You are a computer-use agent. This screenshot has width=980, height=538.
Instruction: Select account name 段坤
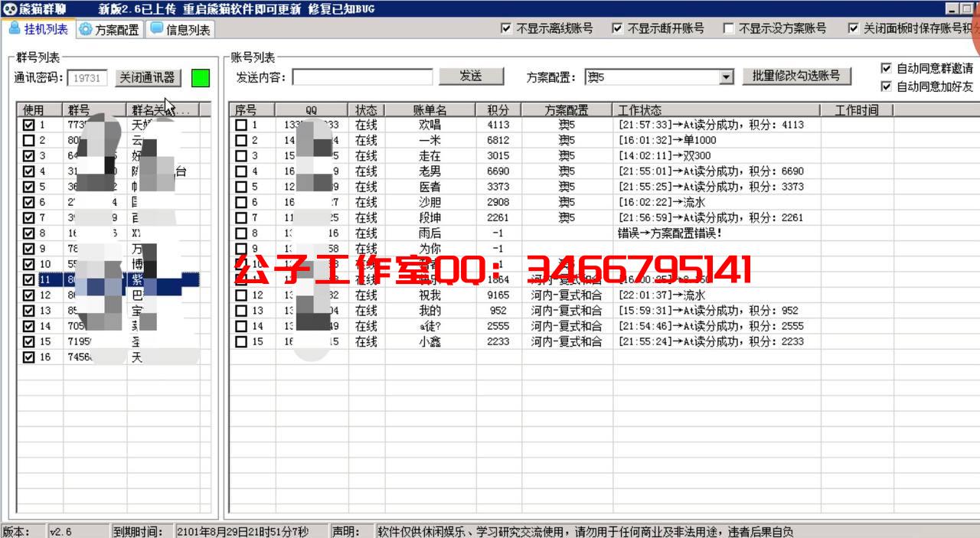(430, 217)
